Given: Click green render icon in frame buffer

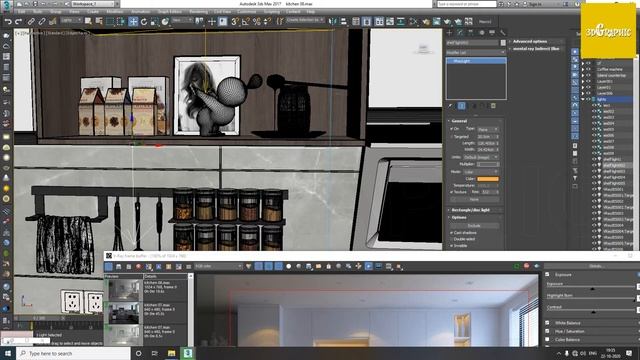Looking at the screenshot, I should click(x=517, y=266).
